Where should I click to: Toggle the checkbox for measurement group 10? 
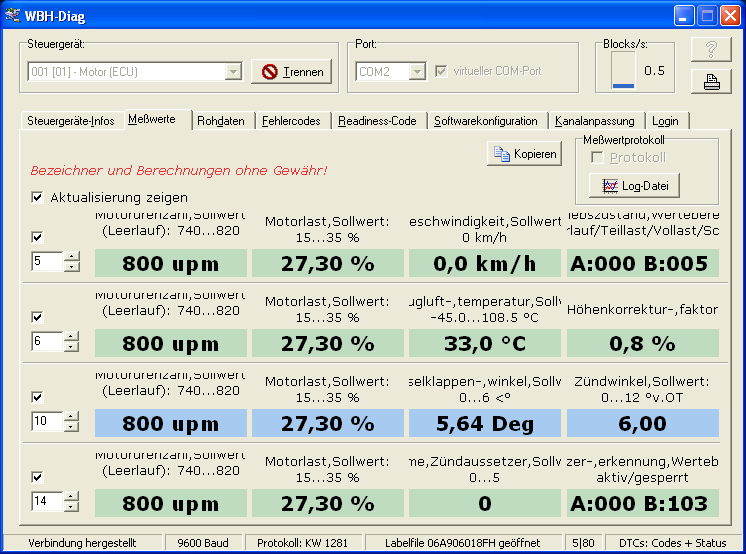point(38,397)
